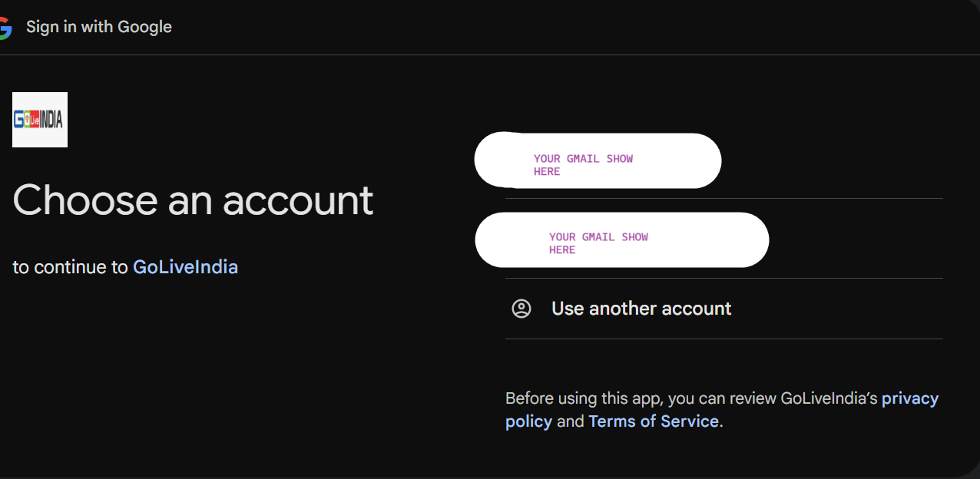Click the divider below Use another account
Screen dimensions: 980x479
coord(723,339)
